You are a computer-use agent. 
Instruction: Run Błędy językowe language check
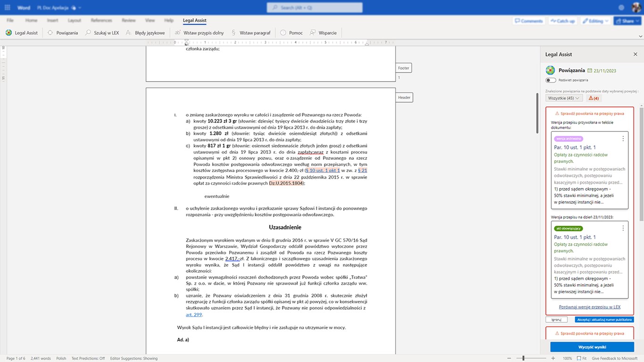click(x=145, y=33)
